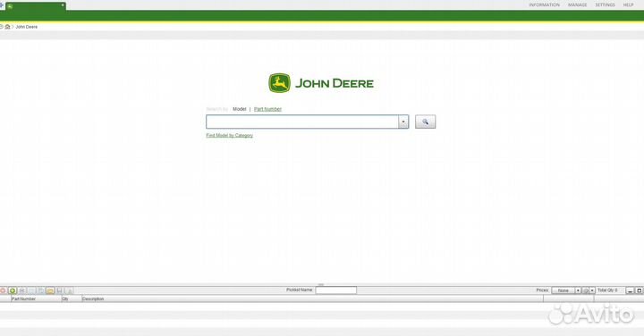644x336 pixels.
Task: Select the green catalog tab
Action: (x=35, y=6)
